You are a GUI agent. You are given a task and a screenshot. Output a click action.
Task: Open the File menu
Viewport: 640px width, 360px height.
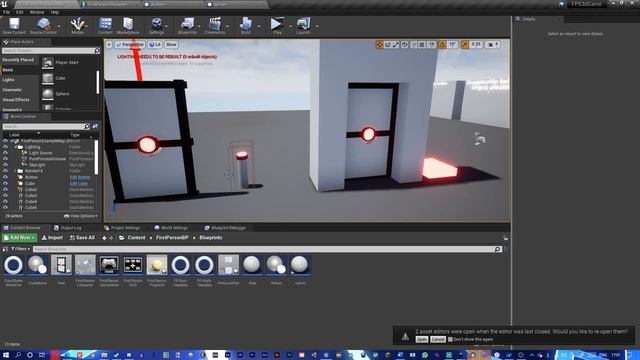[x=6, y=12]
